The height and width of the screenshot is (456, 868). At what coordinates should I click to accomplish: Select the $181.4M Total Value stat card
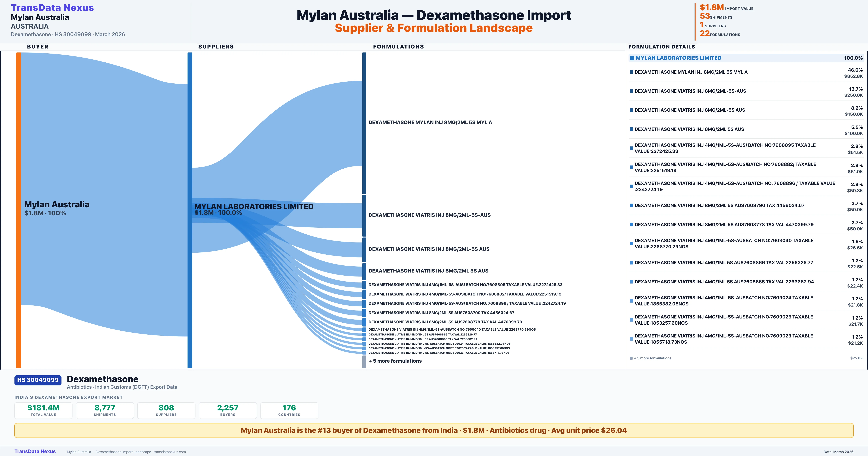point(43,410)
